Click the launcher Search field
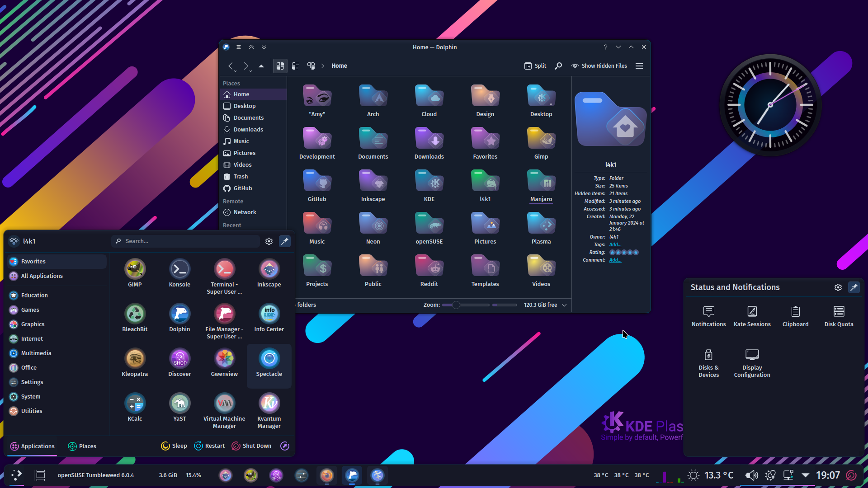Viewport: 868px width, 488px height. tap(185, 241)
